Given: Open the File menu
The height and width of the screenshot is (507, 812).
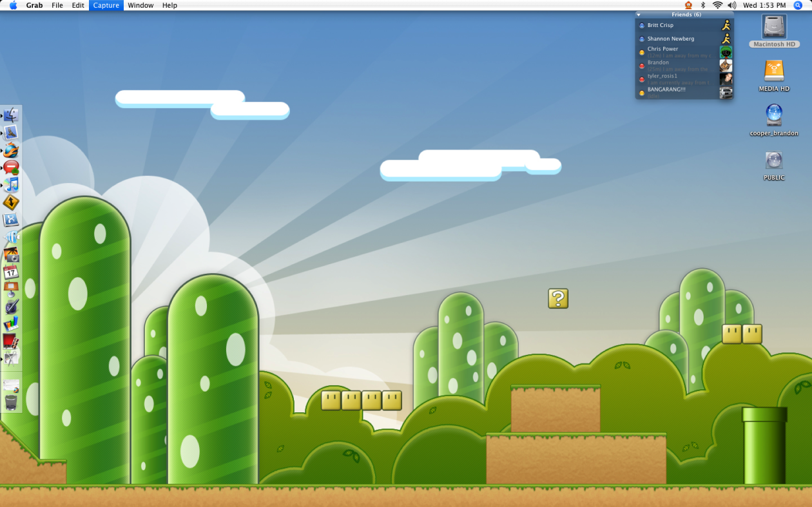Looking at the screenshot, I should point(57,5).
